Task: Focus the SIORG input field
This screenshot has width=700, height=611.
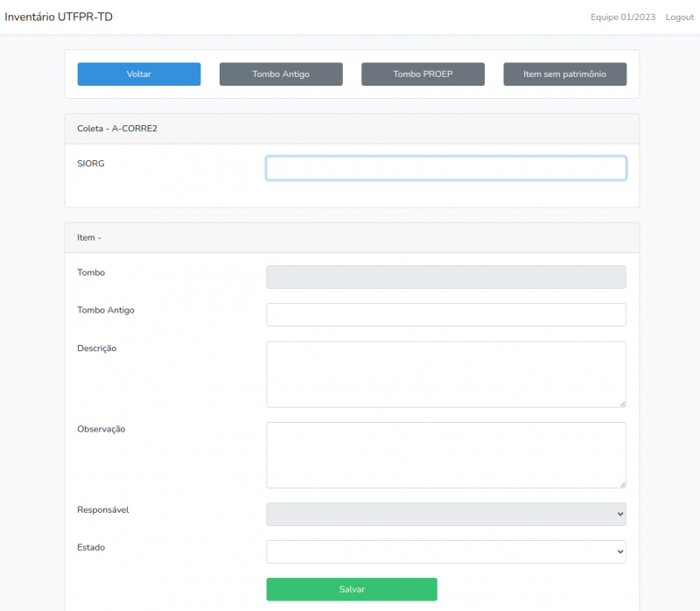Action: pyautogui.click(x=446, y=168)
